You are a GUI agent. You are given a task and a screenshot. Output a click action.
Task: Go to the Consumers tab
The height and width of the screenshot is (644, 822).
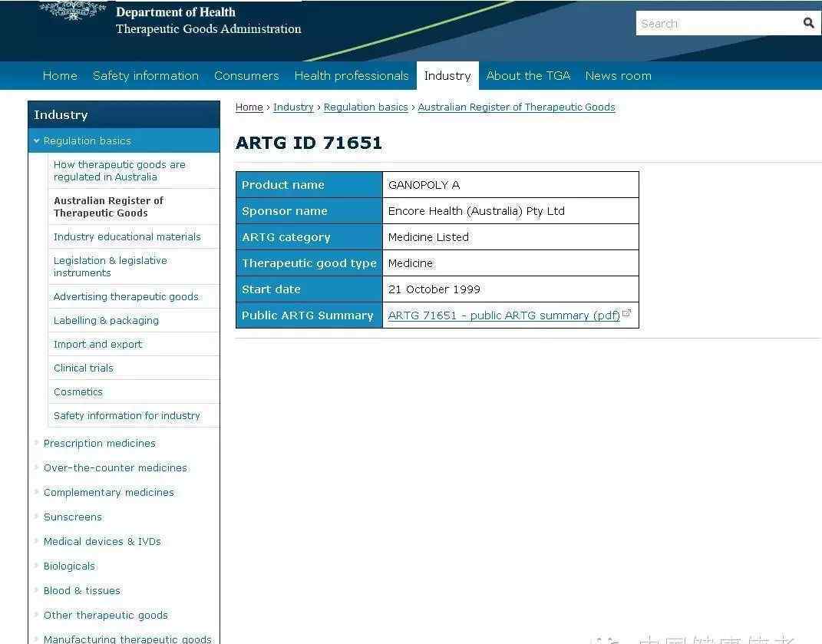[246, 75]
